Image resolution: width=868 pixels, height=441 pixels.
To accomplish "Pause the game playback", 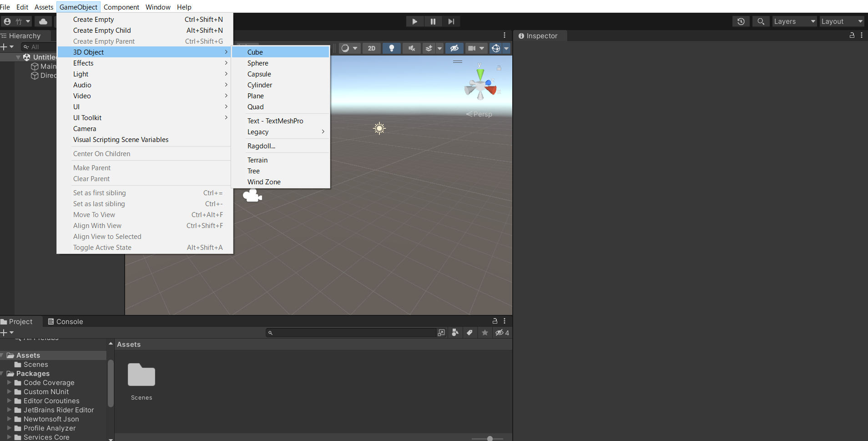I will tap(433, 21).
